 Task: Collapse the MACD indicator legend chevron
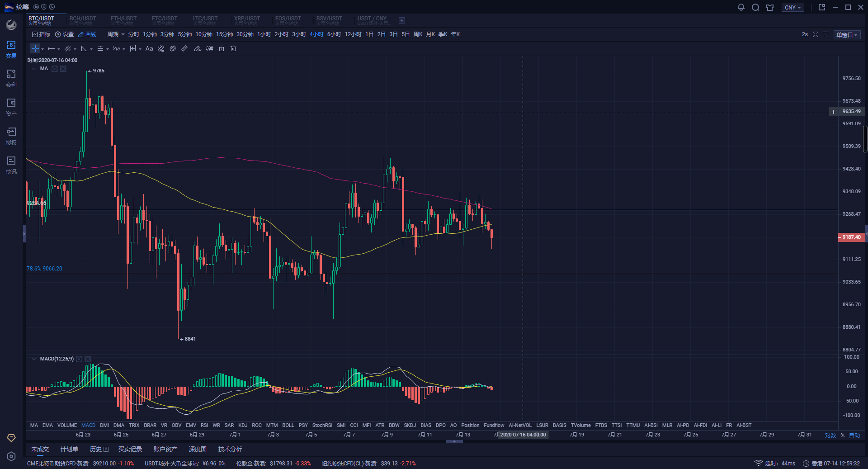(x=34, y=359)
